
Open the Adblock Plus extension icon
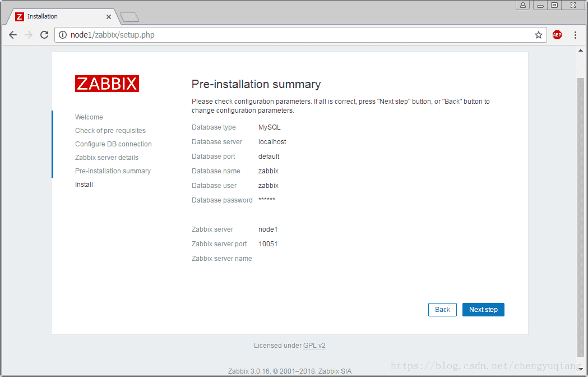(x=557, y=35)
